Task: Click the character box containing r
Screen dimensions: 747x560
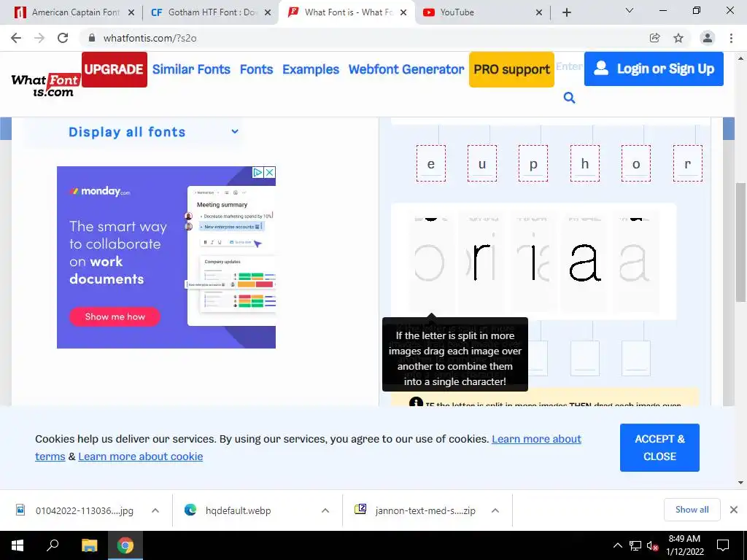Action: click(687, 163)
